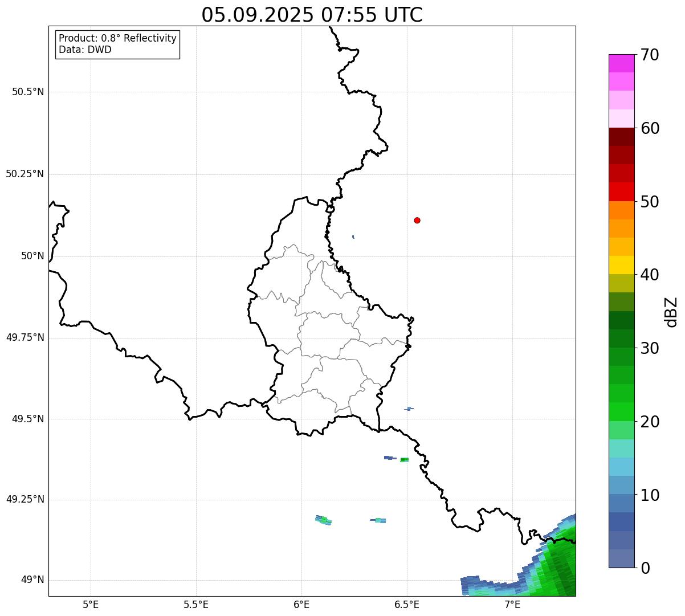Click the colorbar tick label 30
The image size is (685, 616).
pos(650,348)
